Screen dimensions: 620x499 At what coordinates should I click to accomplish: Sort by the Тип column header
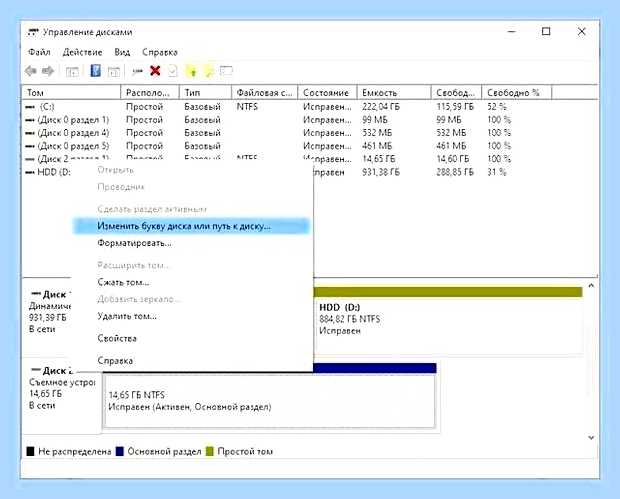point(205,93)
